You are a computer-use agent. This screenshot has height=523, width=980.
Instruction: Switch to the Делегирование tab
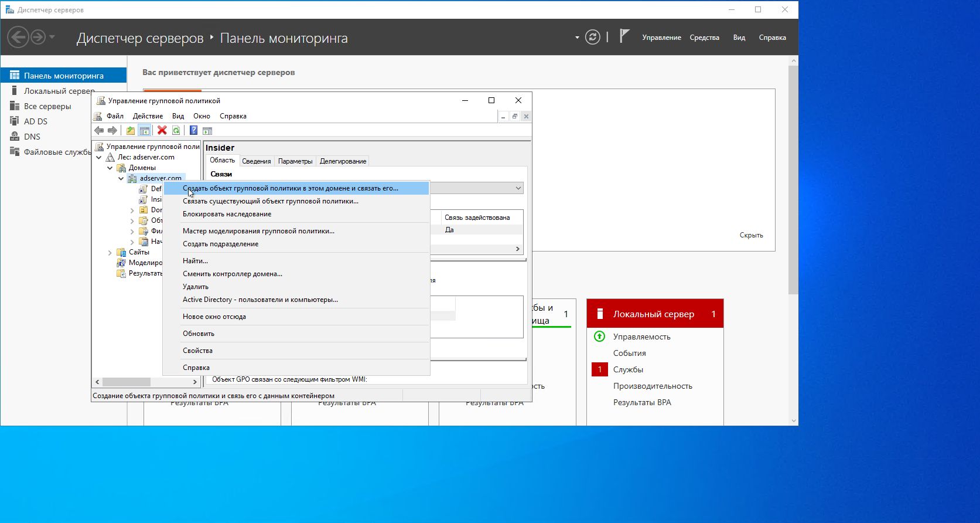point(343,161)
